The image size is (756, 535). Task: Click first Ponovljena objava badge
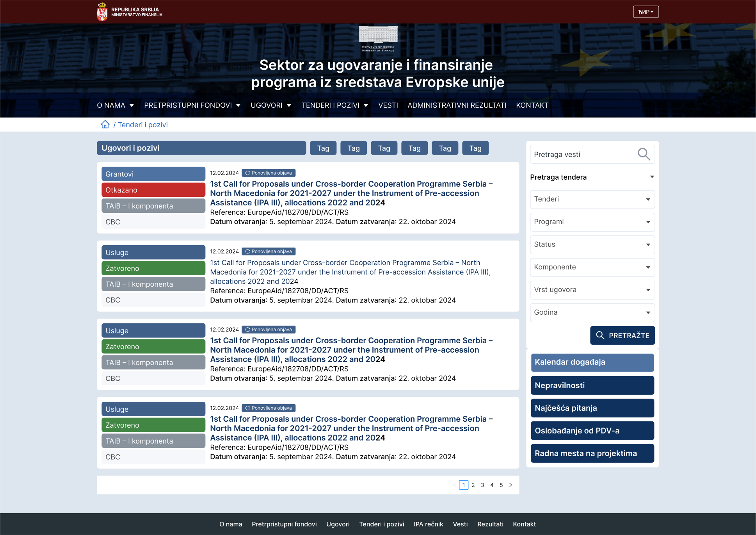point(269,173)
